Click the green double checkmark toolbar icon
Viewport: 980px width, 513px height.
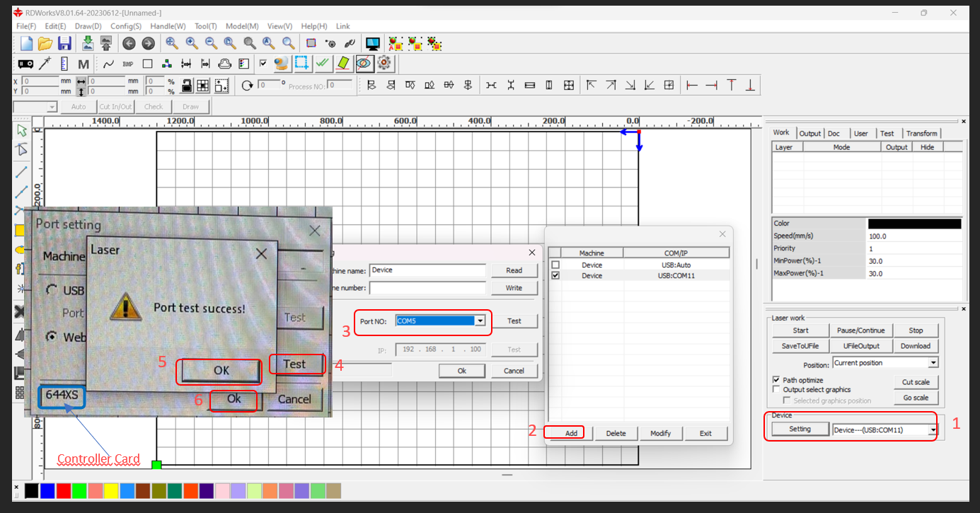point(323,64)
